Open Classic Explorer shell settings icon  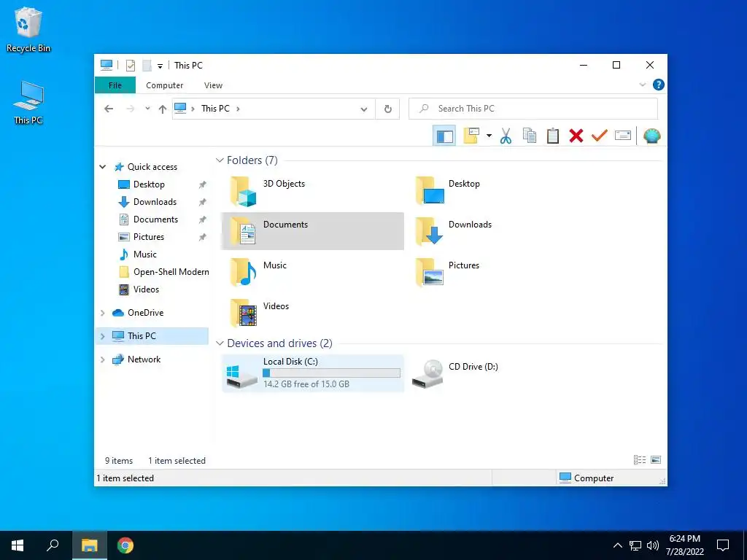pos(651,136)
